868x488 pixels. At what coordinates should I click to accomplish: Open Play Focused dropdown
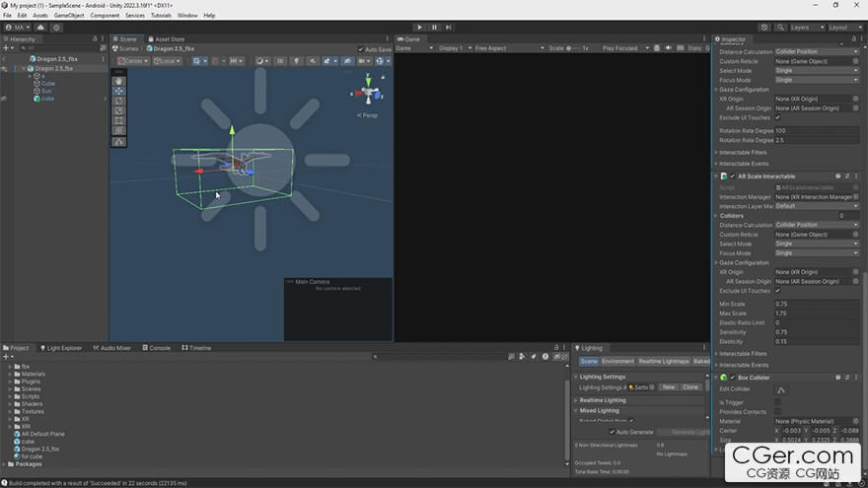(625, 48)
